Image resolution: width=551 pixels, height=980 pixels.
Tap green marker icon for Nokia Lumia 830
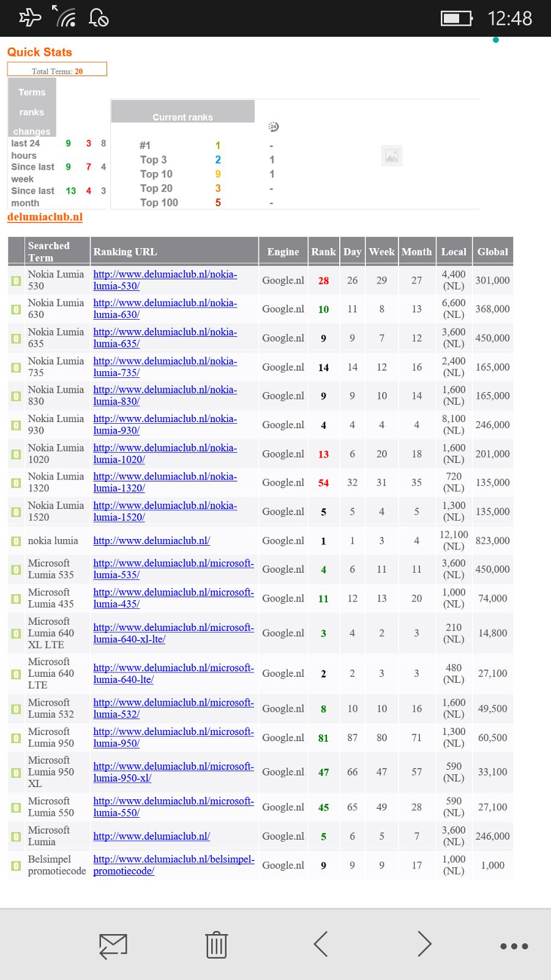[x=17, y=396]
